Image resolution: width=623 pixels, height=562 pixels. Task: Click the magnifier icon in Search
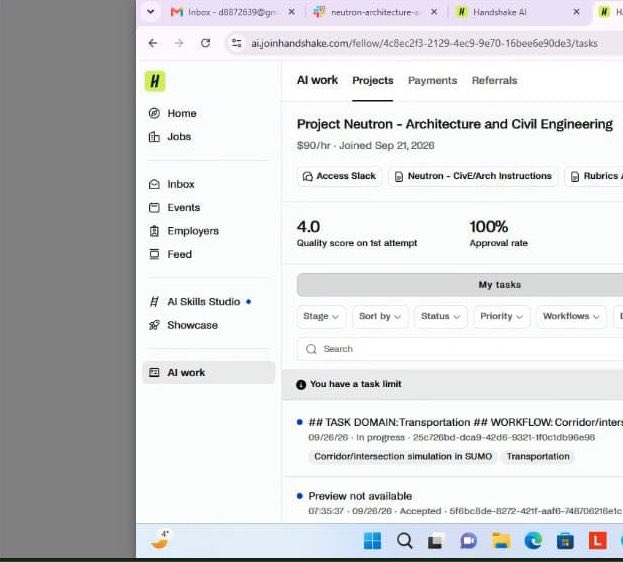(311, 349)
